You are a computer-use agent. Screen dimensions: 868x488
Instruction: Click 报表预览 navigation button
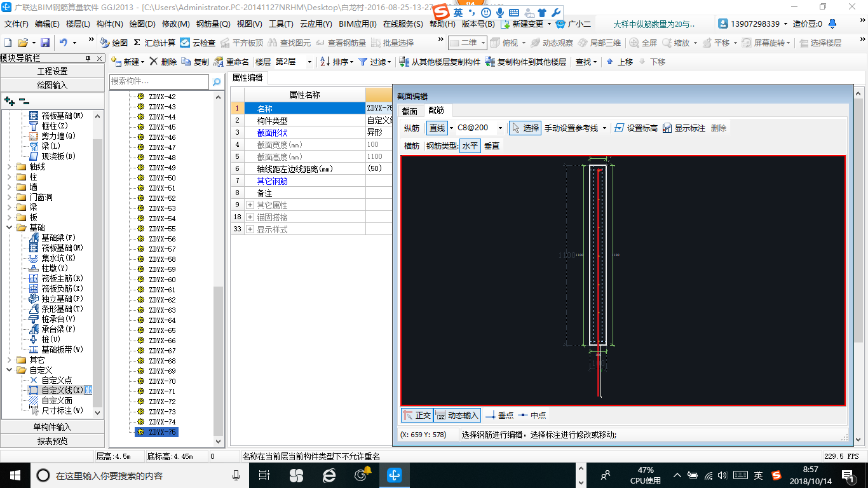(52, 440)
